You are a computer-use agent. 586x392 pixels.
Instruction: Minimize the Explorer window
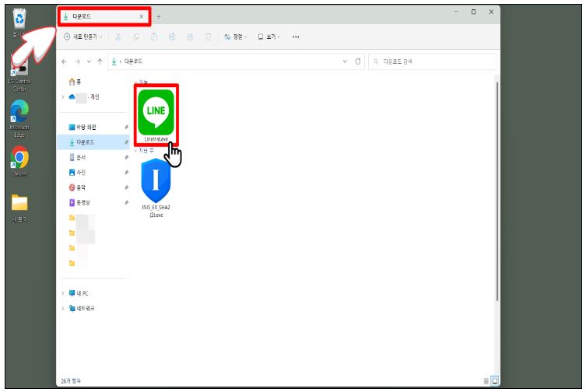coord(456,12)
